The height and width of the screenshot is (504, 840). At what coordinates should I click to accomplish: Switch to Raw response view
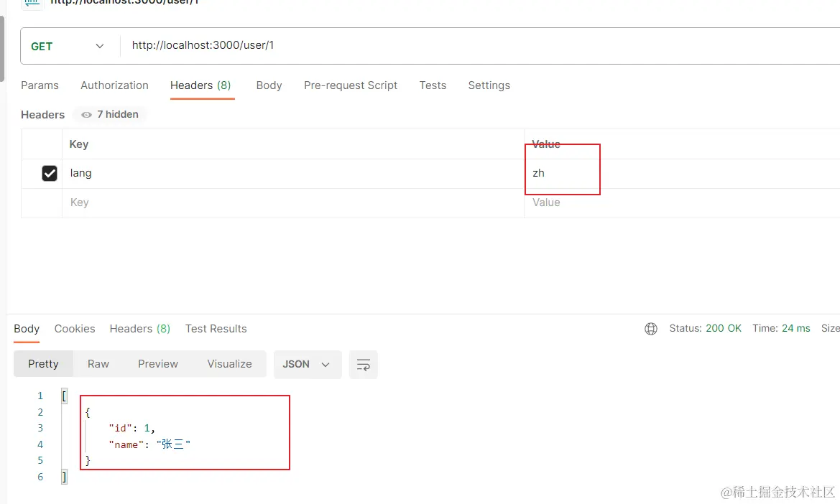98,364
